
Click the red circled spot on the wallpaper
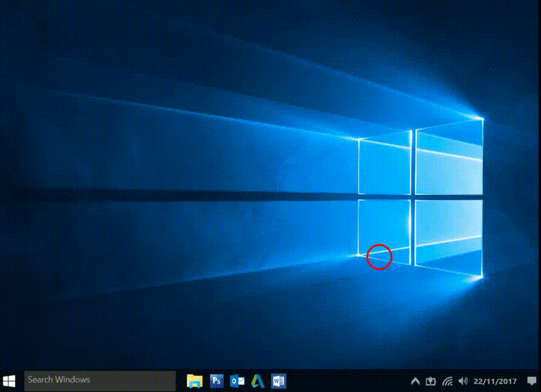click(380, 257)
